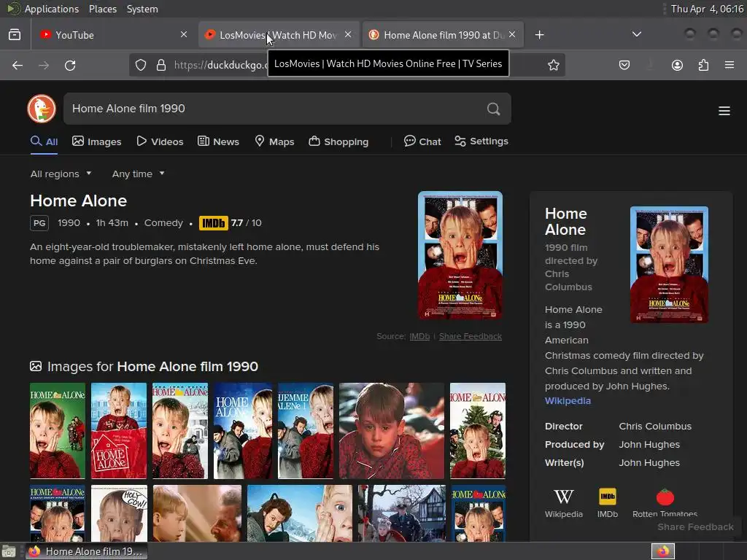
Task: Open the Save to Pocket icon
Action: tap(624, 65)
